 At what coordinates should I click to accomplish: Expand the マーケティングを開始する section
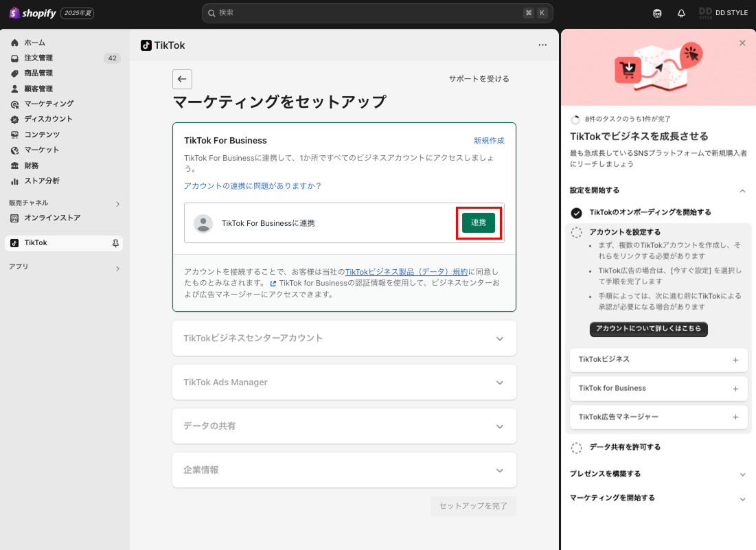point(742,499)
